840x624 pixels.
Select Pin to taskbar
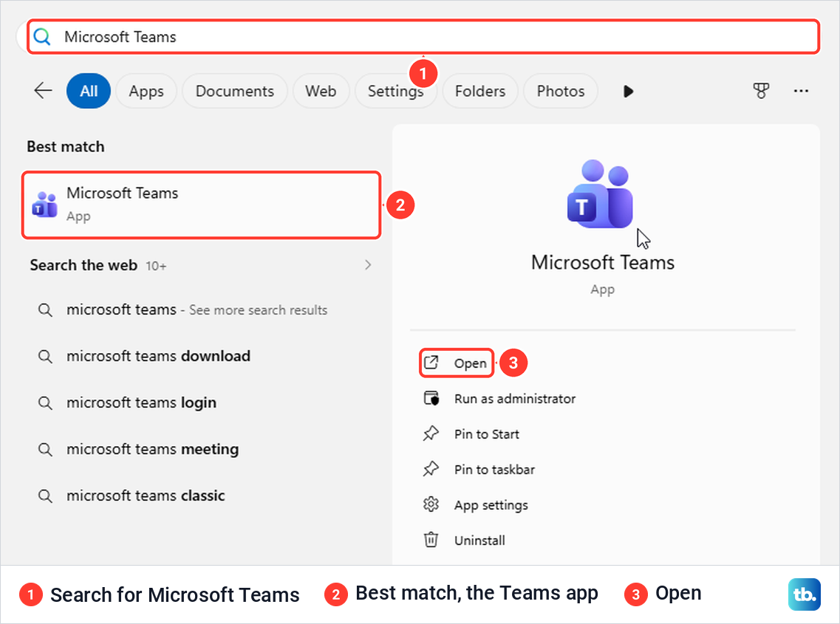(494, 469)
